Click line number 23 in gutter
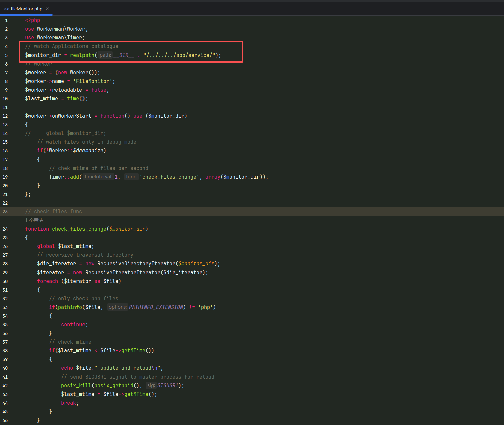The image size is (504, 425). pyautogui.click(x=5, y=212)
